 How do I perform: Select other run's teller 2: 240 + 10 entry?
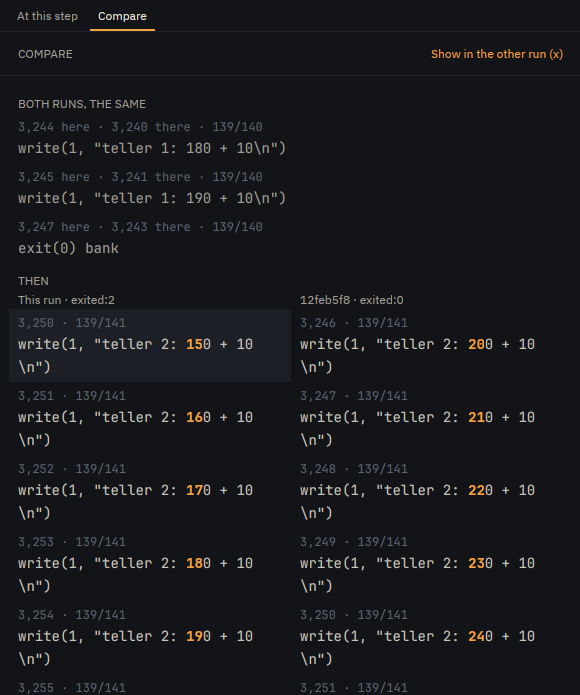[x=432, y=637]
